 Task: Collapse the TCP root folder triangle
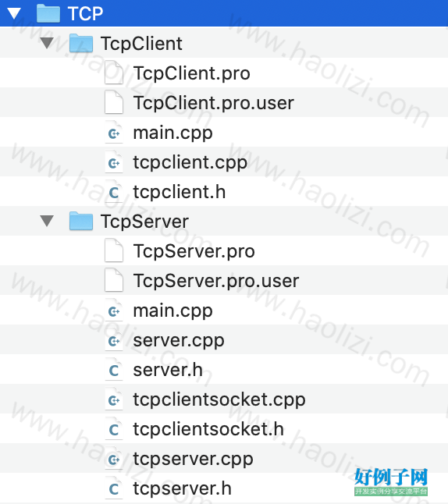pos(14,13)
